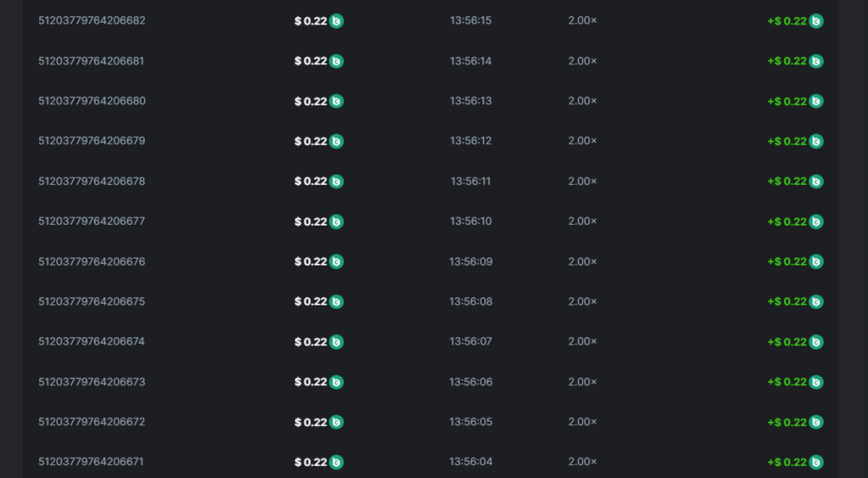Viewport: 868px width, 478px height.
Task: Open bet ID 51203779764206681
Action: coord(92,61)
